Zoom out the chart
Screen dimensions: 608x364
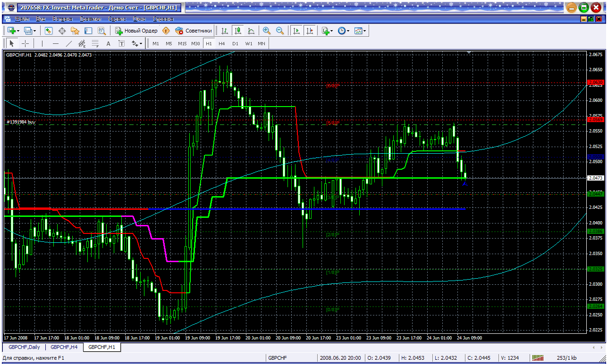click(280, 31)
